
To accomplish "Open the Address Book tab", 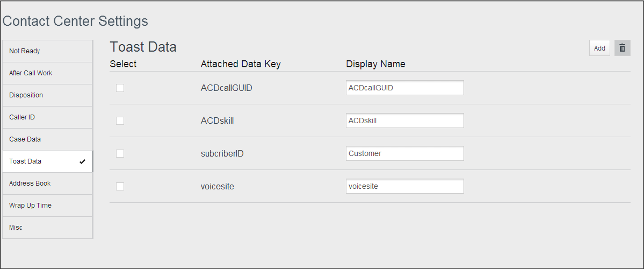I will (47, 183).
